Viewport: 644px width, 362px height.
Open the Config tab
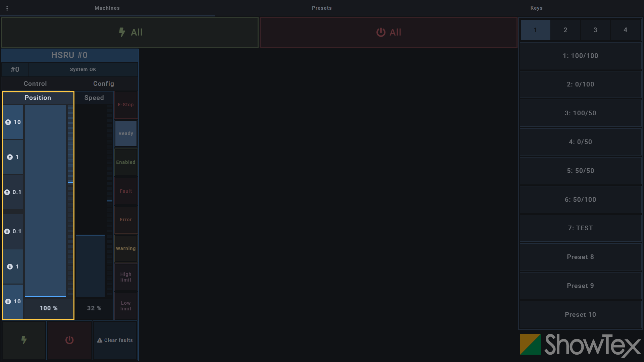104,84
